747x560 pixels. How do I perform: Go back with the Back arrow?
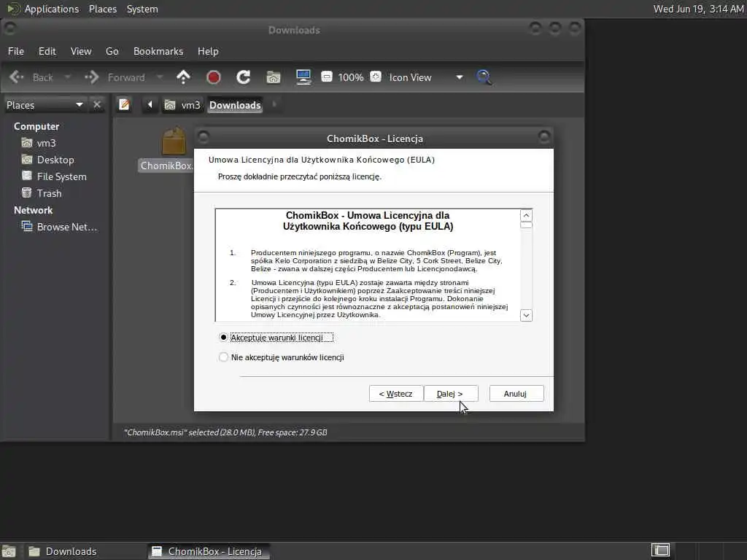pyautogui.click(x=31, y=77)
